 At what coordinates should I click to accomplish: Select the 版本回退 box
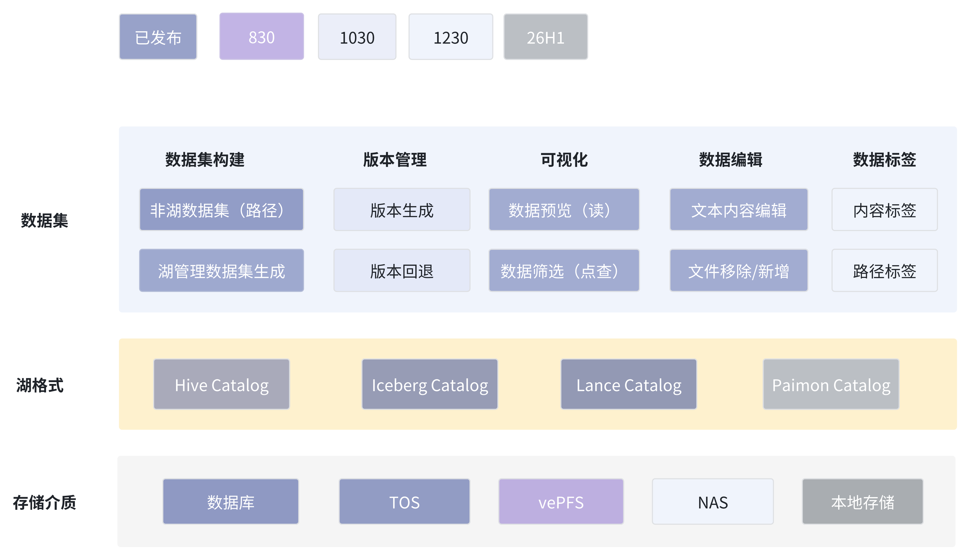pyautogui.click(x=402, y=270)
